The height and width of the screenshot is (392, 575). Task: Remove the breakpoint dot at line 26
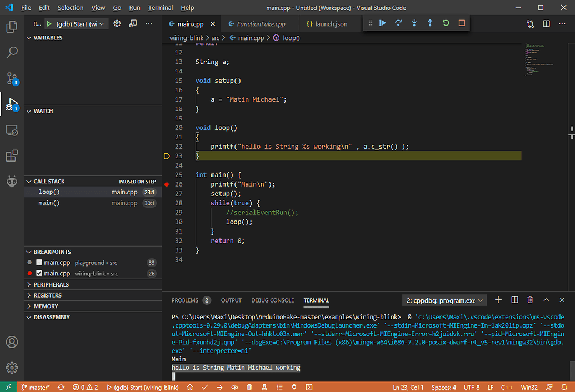pos(167,184)
